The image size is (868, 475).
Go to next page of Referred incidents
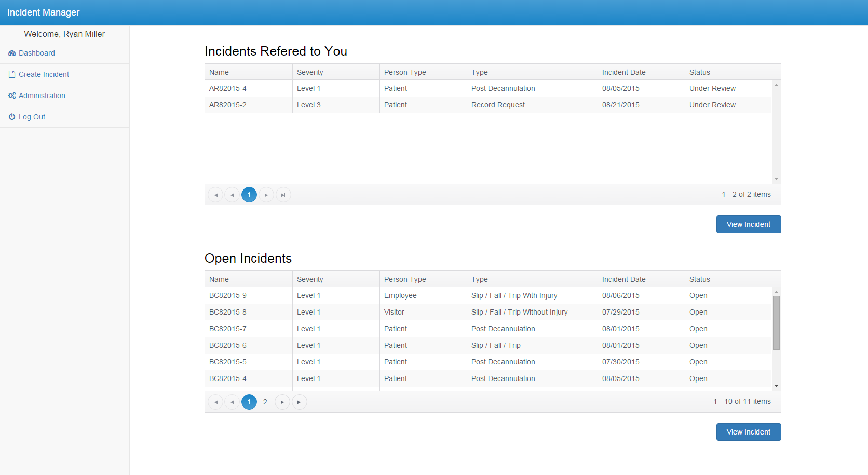266,195
